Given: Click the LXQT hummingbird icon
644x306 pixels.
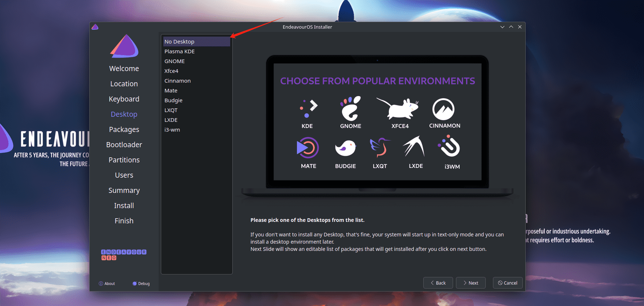Looking at the screenshot, I should pyautogui.click(x=379, y=147).
